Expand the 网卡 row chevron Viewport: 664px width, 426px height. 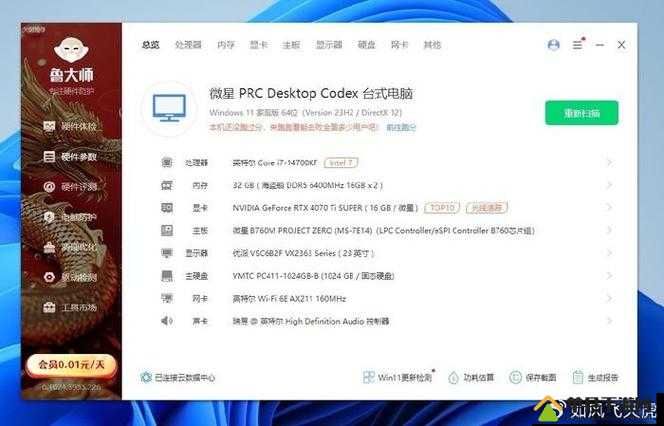(x=609, y=298)
